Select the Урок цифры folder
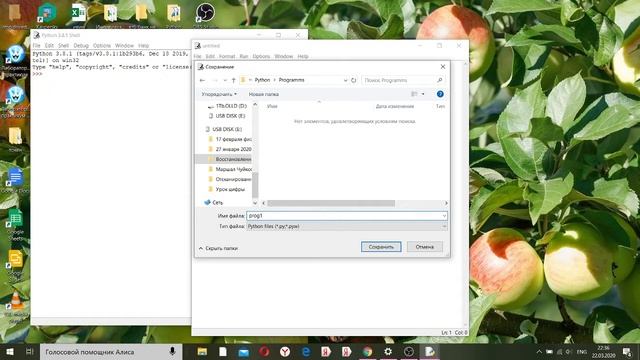The image size is (640, 360). [x=227, y=189]
